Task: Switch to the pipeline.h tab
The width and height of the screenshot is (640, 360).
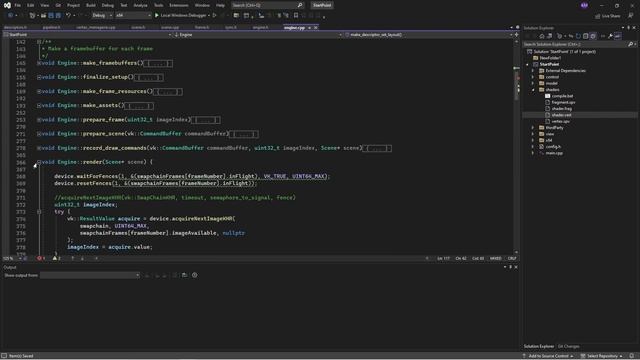Action: (x=51, y=27)
